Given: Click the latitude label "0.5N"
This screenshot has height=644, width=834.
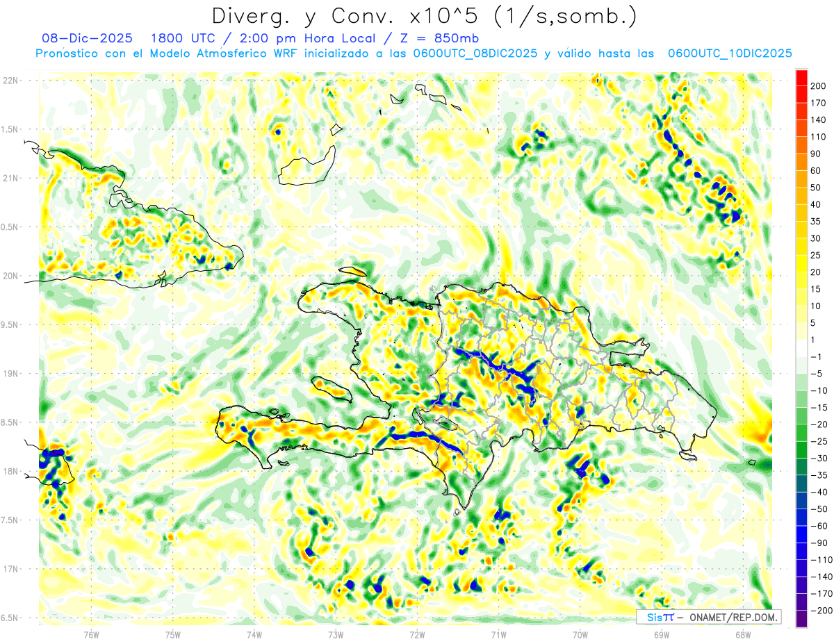Looking at the screenshot, I should tap(10, 227).
